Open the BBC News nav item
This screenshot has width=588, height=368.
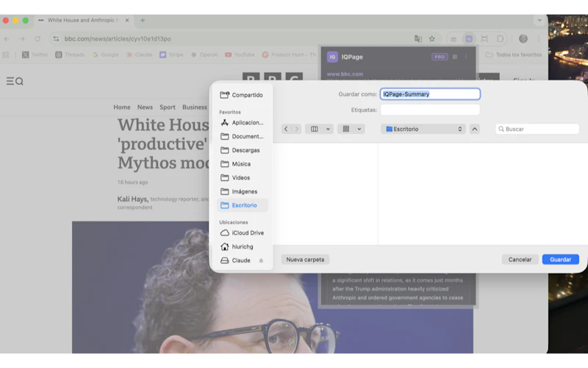point(145,107)
